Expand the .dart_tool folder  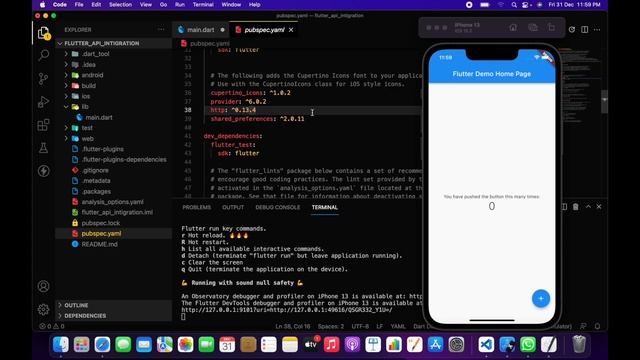pos(66,54)
